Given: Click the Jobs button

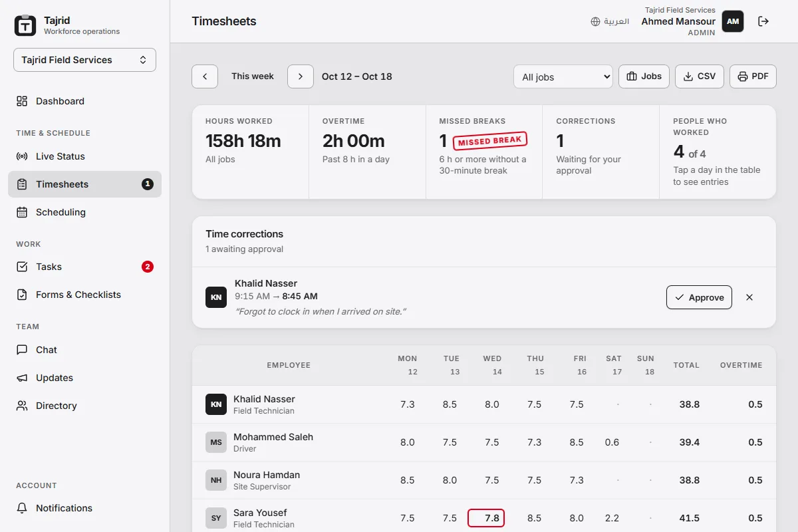Looking at the screenshot, I should (x=644, y=76).
